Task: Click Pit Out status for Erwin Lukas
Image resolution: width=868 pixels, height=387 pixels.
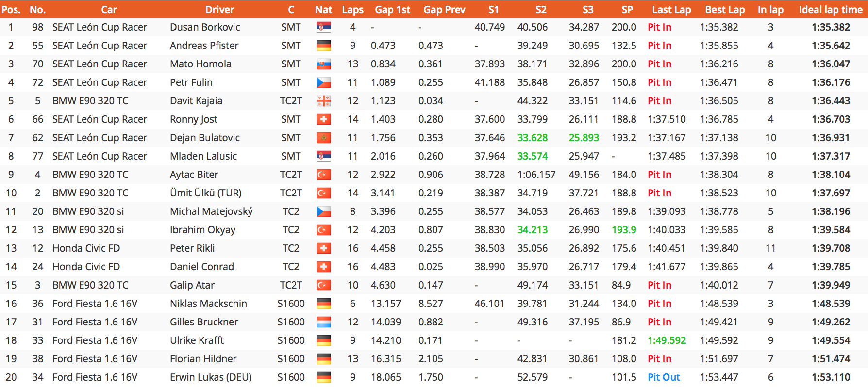Action: click(664, 377)
